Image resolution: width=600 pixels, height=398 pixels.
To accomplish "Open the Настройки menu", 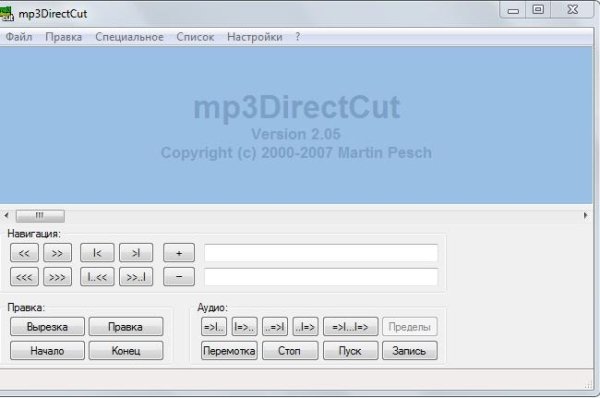I will (254, 37).
